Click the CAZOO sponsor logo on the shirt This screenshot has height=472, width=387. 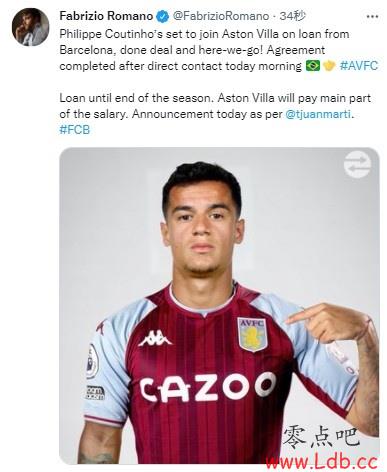click(x=208, y=387)
